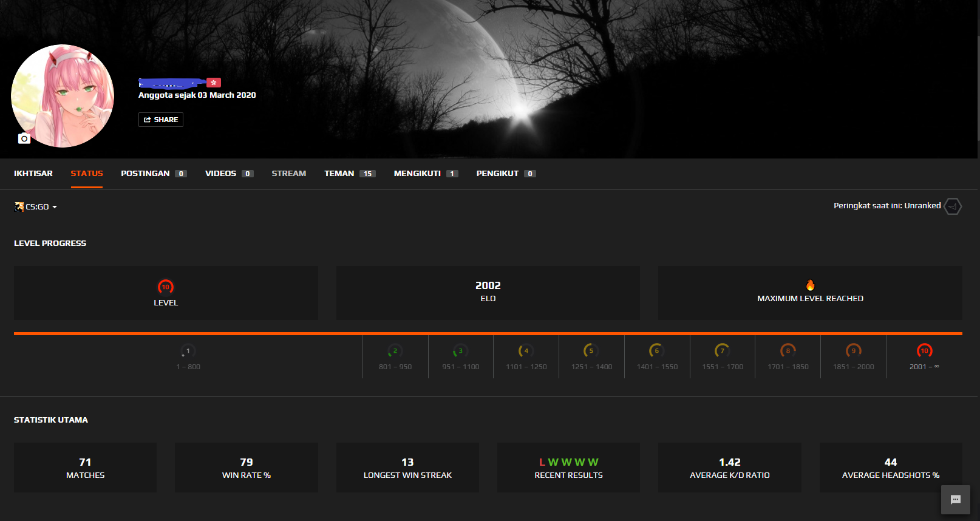This screenshot has width=980, height=521.
Task: Open the PENGIKUT followers tab
Action: [497, 174]
